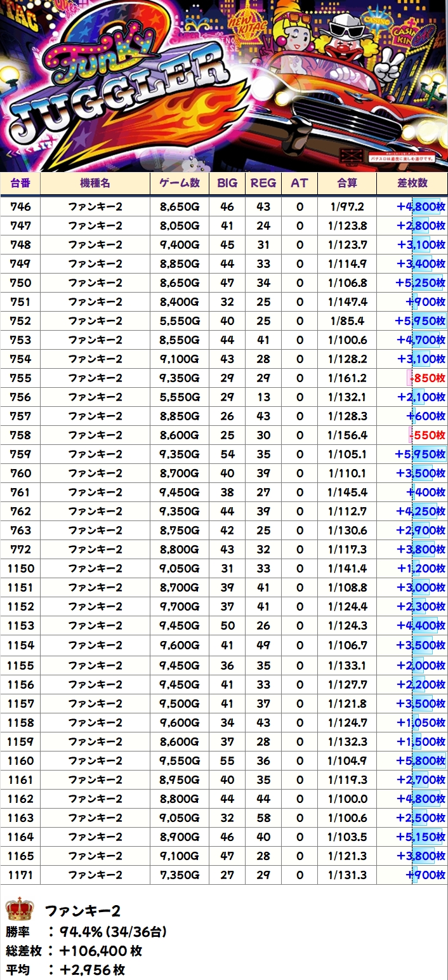Screen dimensions: 448x980
Task: Select the 差枚数 column header
Action: [x=412, y=183]
